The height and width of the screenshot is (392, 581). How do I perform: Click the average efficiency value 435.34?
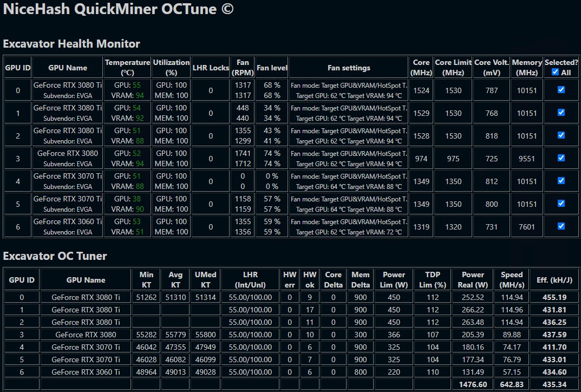click(554, 384)
